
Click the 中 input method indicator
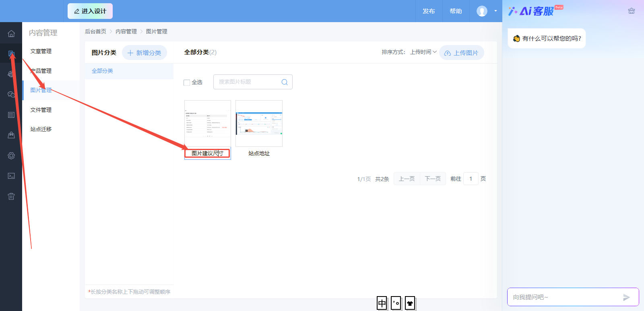382,303
